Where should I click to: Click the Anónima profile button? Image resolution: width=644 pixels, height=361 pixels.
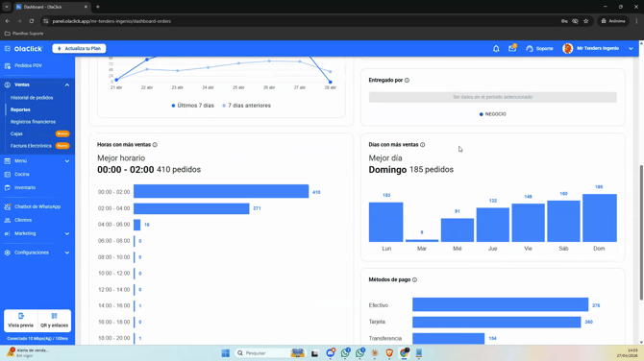(613, 21)
